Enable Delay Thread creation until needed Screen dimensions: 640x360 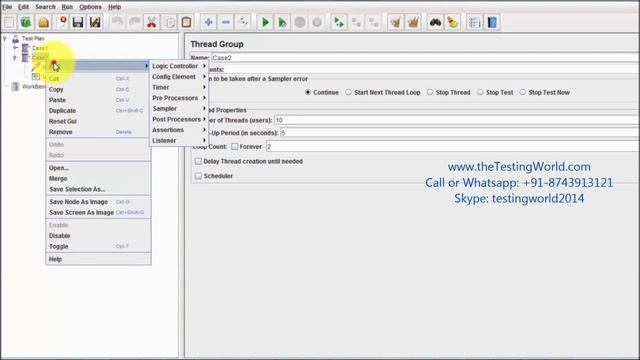tap(198, 162)
